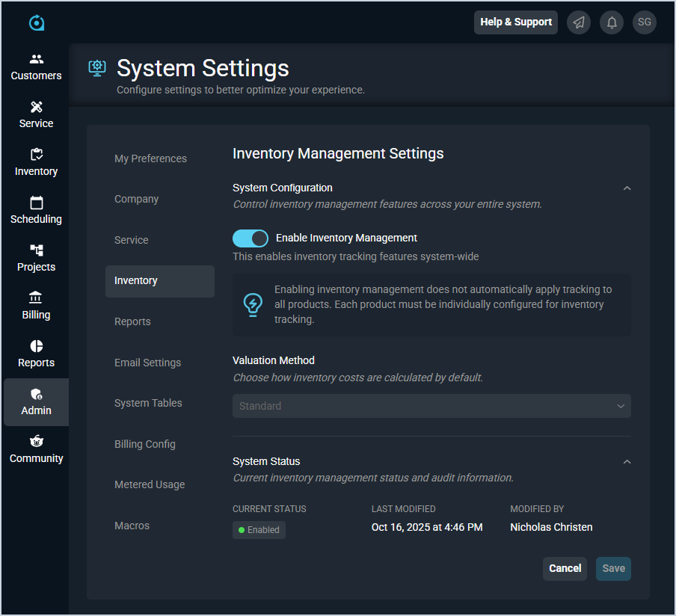Click the Help & Support button
The width and height of the screenshot is (676, 616).
tap(516, 22)
